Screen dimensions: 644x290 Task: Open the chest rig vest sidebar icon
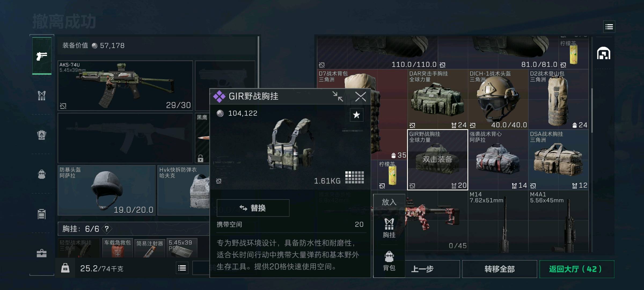click(x=42, y=96)
